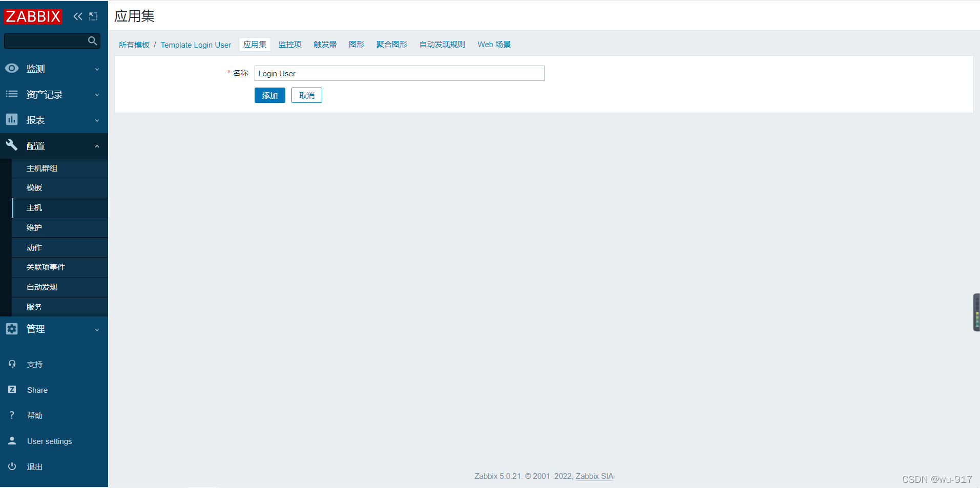
Task: Click the headset icon for 支持
Action: (x=12, y=364)
